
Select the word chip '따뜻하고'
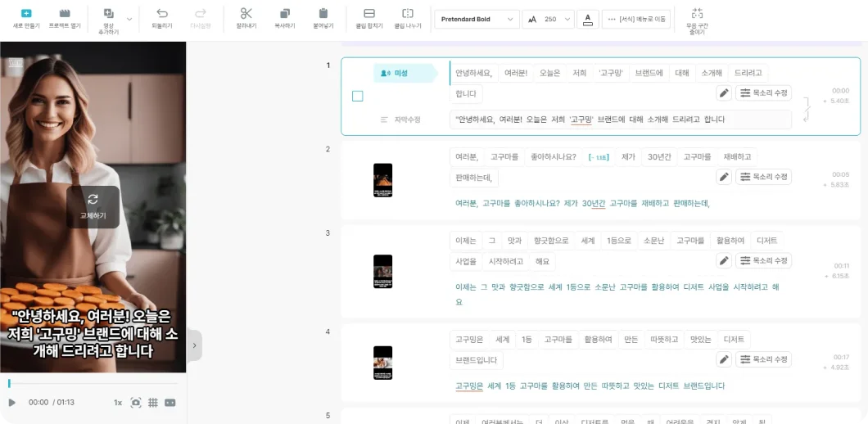click(x=664, y=340)
